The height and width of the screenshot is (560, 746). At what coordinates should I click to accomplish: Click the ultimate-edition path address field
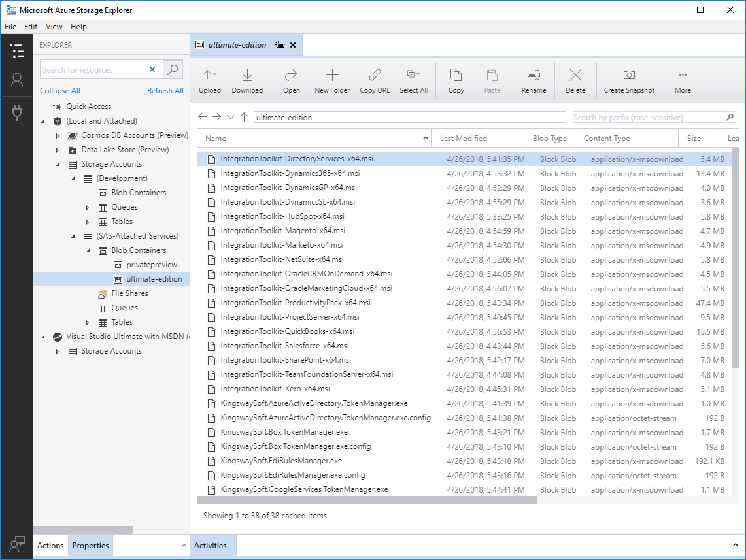[410, 117]
